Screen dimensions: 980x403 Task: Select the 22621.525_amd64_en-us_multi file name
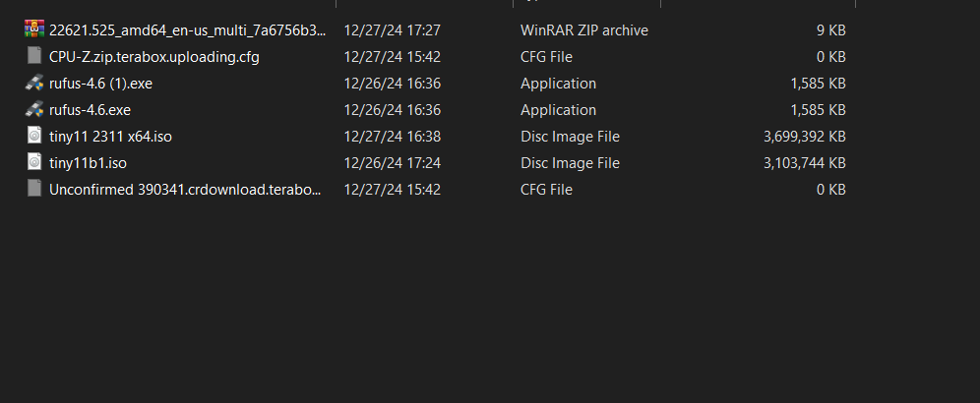pyautogui.click(x=188, y=30)
